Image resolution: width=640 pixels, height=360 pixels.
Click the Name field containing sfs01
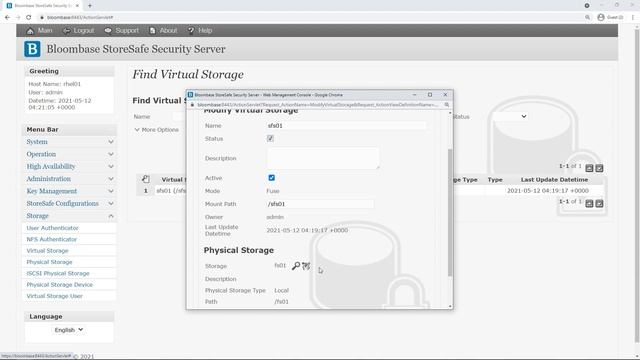346,126
